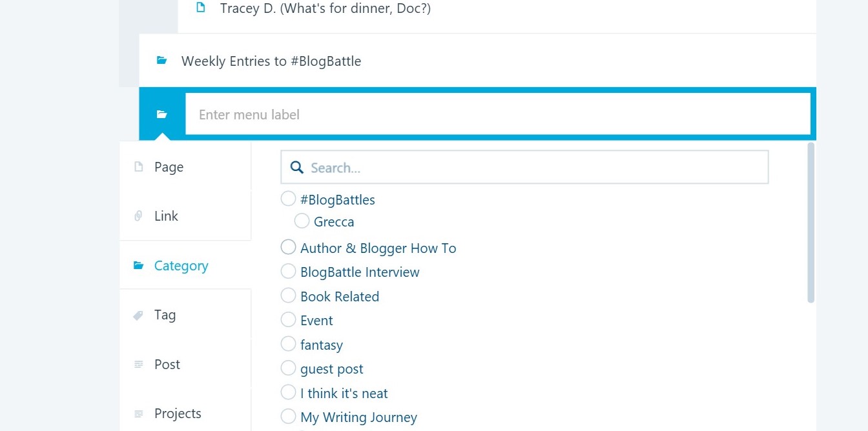Select Author & Blogger How To category
This screenshot has height=431, width=868.
pos(288,248)
